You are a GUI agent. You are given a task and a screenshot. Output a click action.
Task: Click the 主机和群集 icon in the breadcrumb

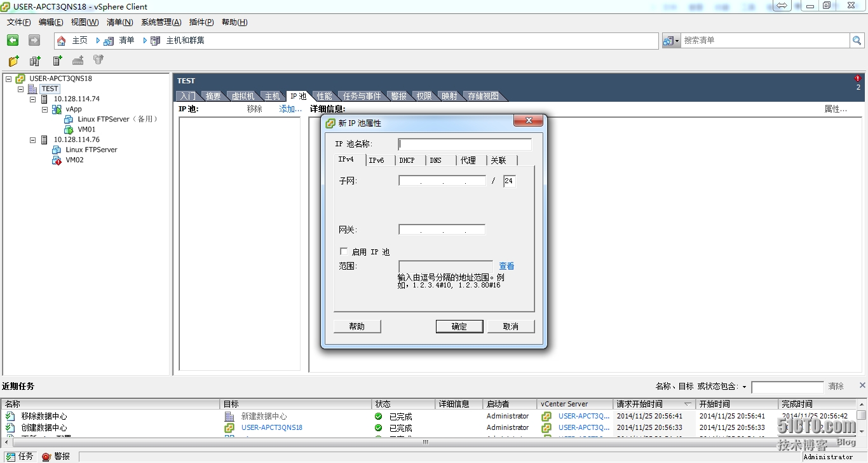click(156, 41)
